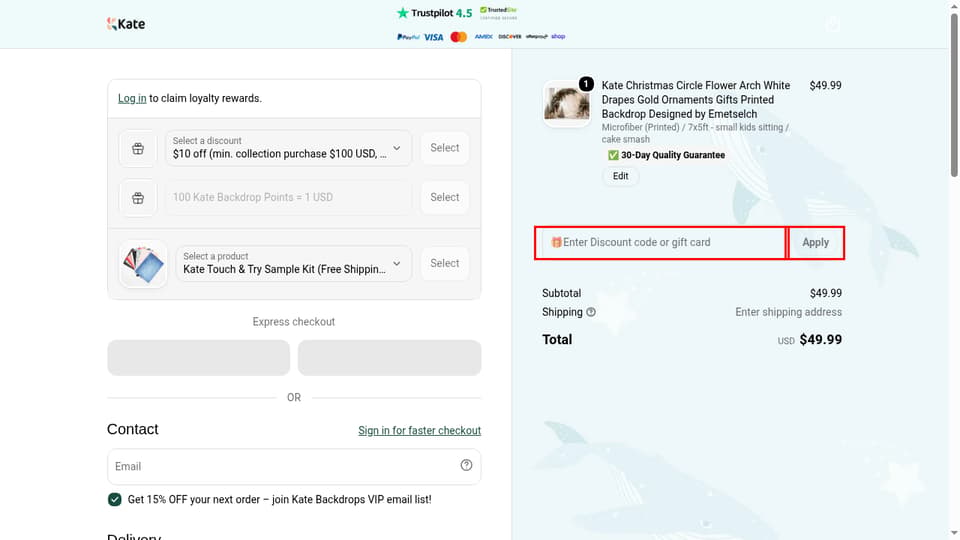Screen dimensions: 960x540
Task: Click Select button for Backdrop Points
Action: tap(444, 197)
